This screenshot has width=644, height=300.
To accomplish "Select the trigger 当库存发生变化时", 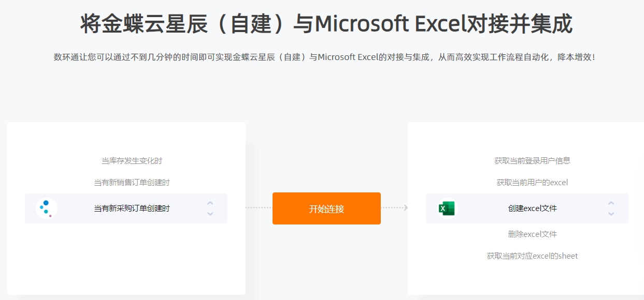I will tap(132, 161).
